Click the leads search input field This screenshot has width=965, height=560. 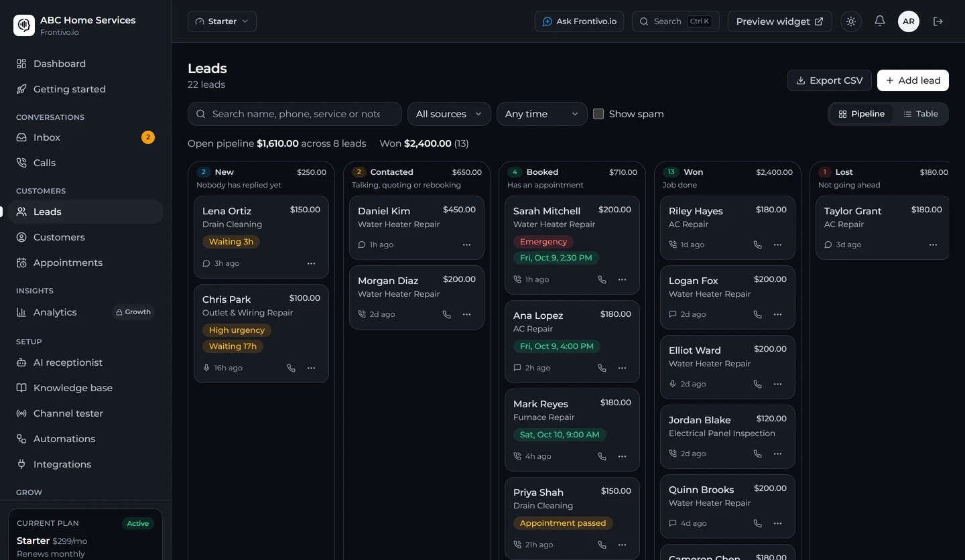pyautogui.click(x=295, y=114)
